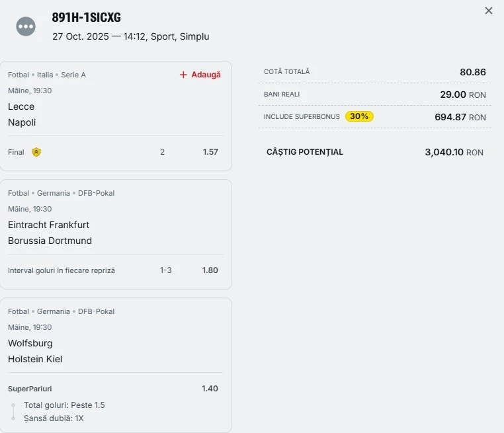Click the Eintracht Frankfurt team name

click(x=48, y=225)
